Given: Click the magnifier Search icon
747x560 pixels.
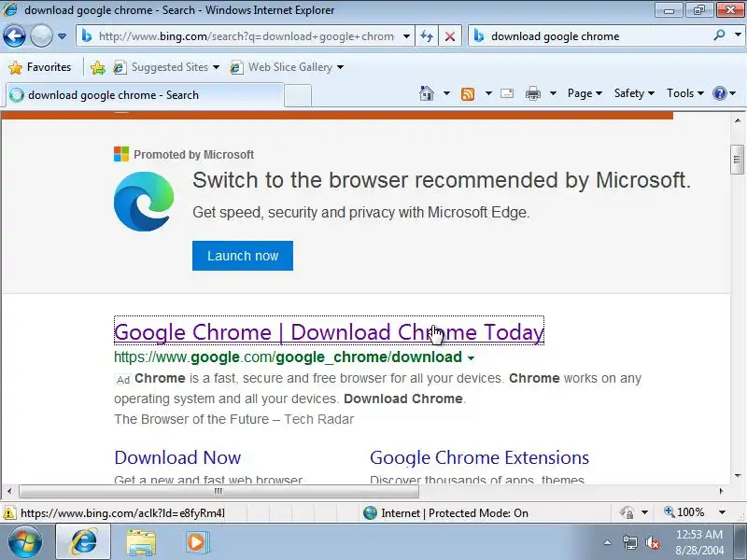Looking at the screenshot, I should point(719,35).
